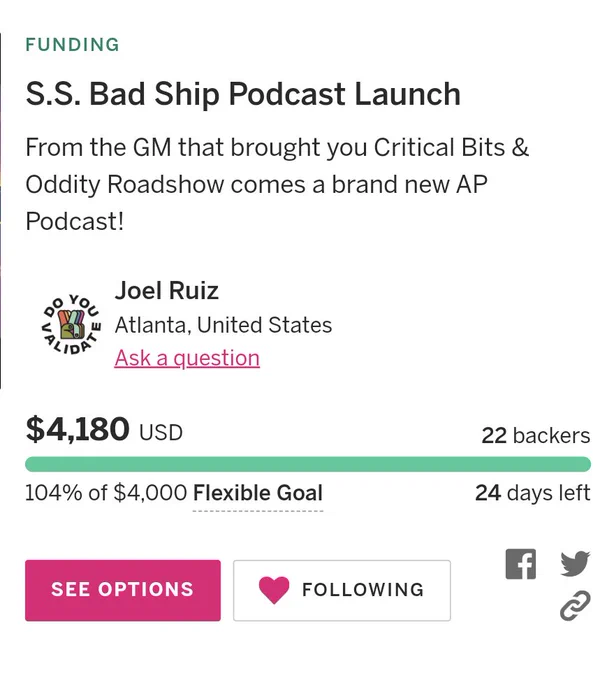Click campaigner name Joel Ruiz
607x680 pixels.
pos(166,291)
